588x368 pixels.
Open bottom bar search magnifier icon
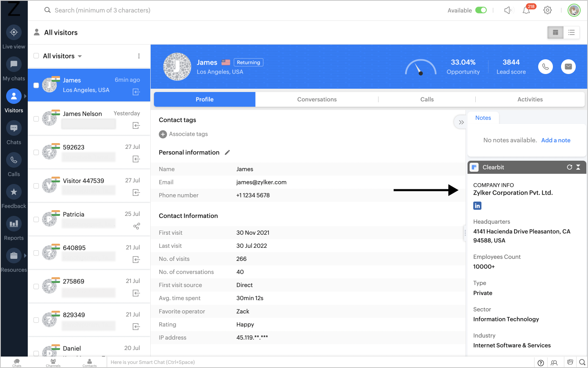click(x=582, y=362)
